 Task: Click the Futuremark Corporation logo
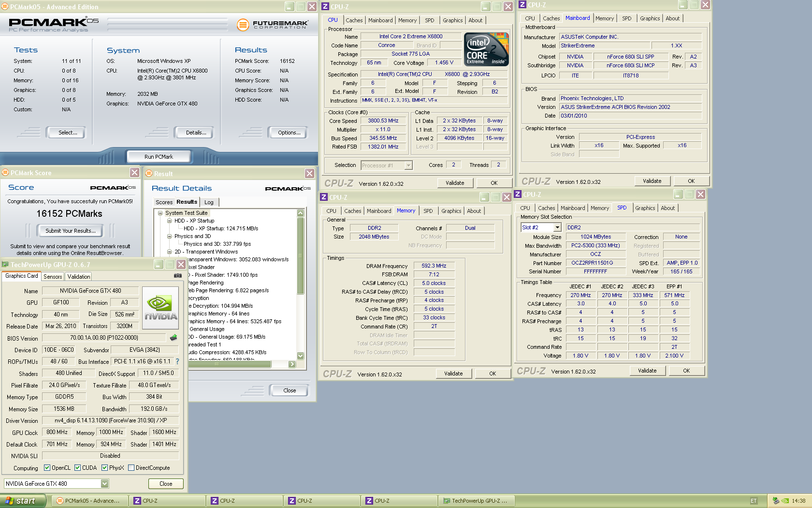(273, 24)
